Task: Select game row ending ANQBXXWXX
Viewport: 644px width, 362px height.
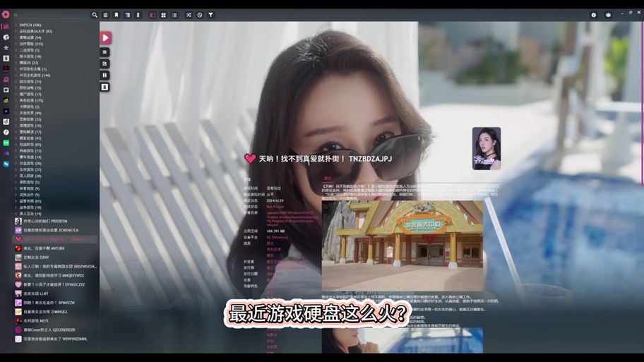Action: point(56,275)
